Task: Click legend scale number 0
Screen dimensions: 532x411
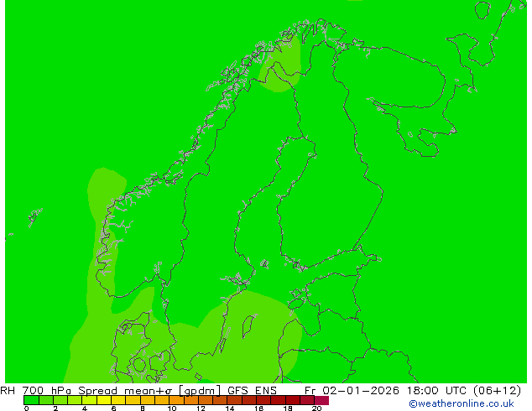Action: click(27, 408)
